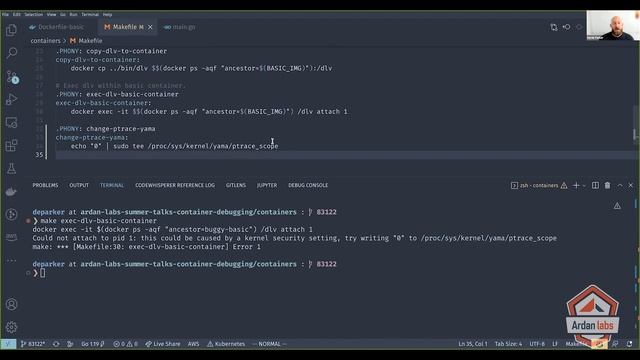Click the open changes icon in editor toolbar
The width and height of the screenshot is (640, 360).
(553, 27)
